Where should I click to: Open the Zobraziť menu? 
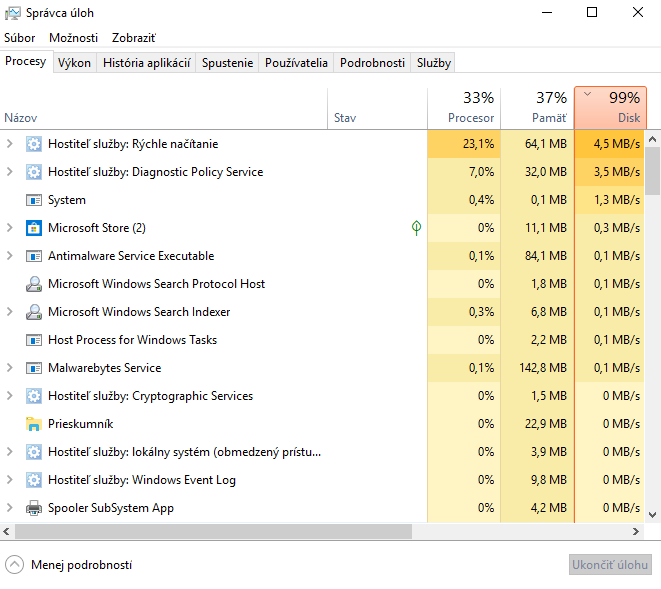[x=134, y=38]
